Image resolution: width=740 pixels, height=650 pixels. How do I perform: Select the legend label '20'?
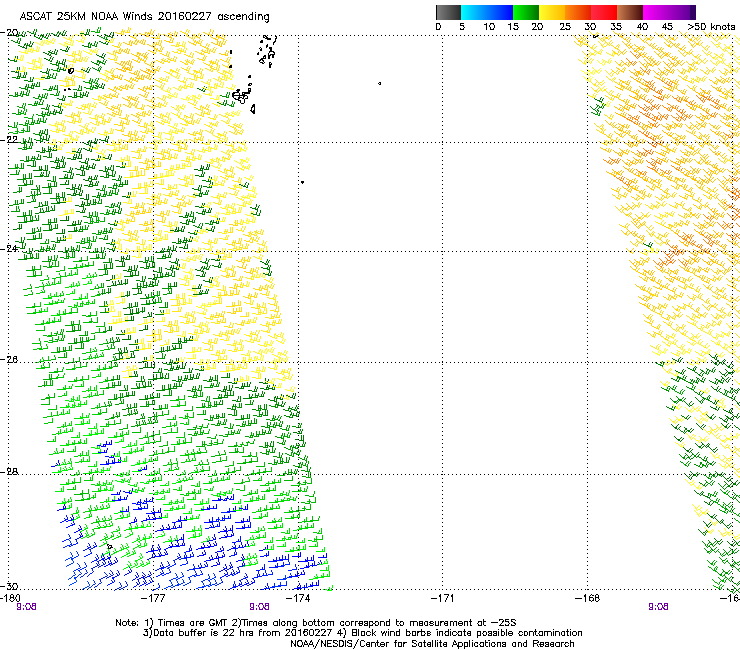(x=537, y=27)
